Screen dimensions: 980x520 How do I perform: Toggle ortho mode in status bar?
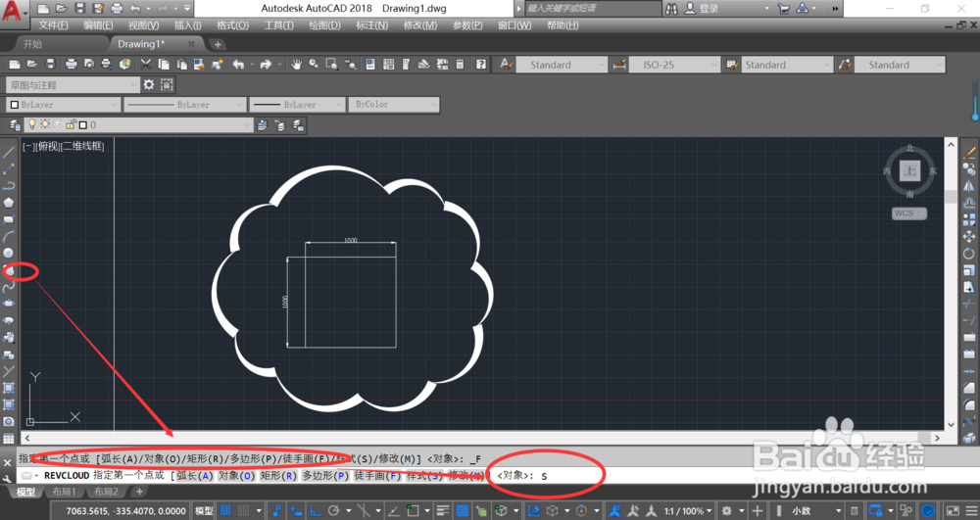(315, 510)
